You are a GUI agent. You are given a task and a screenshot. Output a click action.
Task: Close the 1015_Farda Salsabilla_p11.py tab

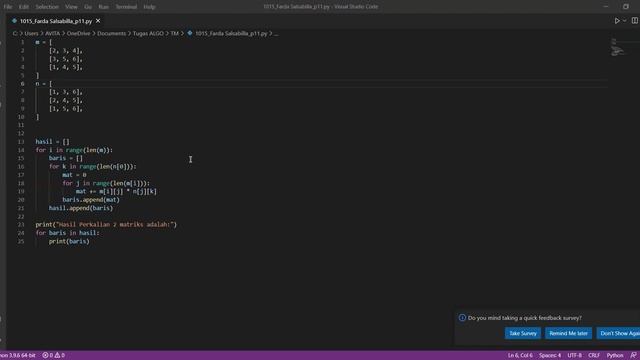(98, 21)
